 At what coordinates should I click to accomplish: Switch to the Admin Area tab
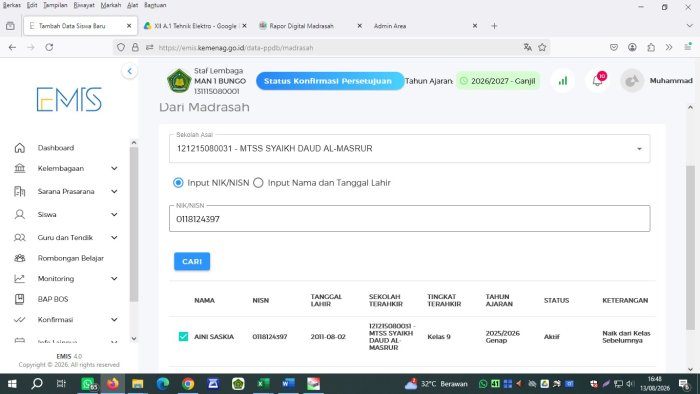(425, 26)
